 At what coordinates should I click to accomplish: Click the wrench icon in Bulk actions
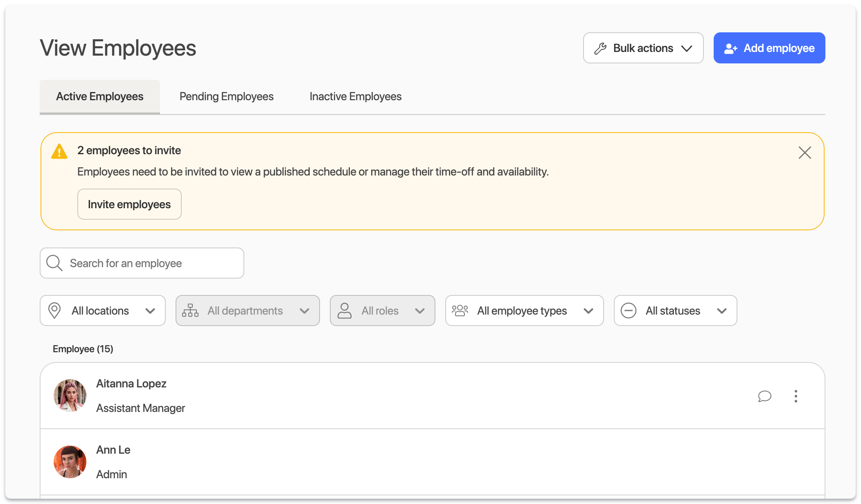pos(600,48)
